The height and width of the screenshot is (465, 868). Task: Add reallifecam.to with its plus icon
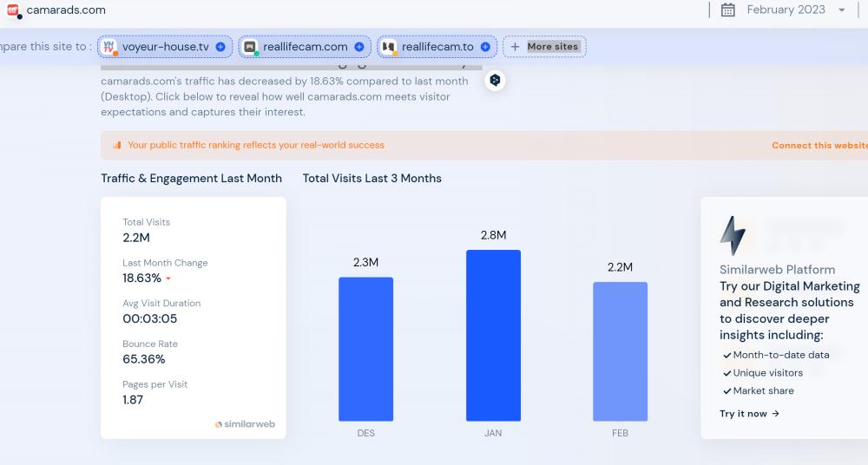(x=485, y=47)
